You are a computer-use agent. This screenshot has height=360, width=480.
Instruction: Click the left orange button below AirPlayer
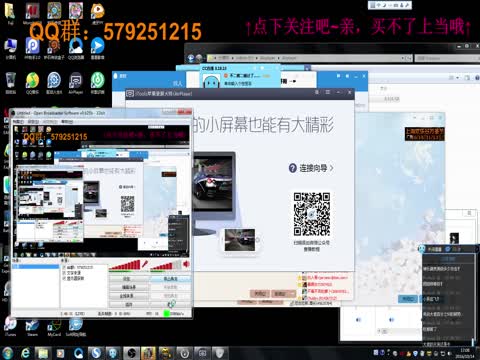[x=260, y=294]
